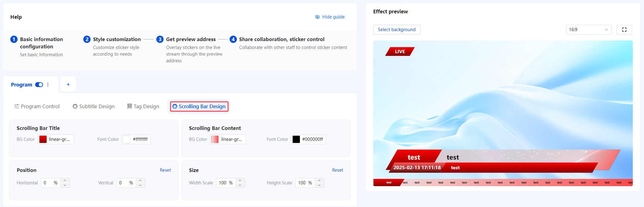Switch to Subtitle Design tab
644x207 pixels.
pos(94,106)
